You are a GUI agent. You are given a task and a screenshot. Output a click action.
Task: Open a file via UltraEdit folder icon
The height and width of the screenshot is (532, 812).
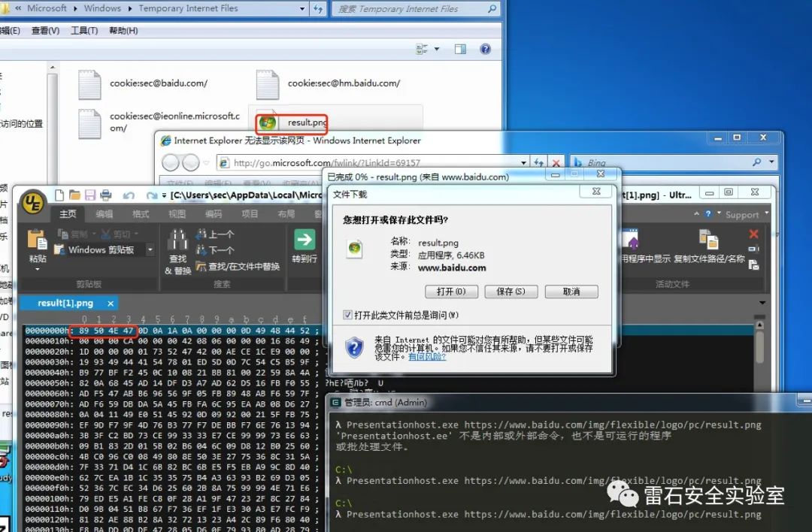74,195
